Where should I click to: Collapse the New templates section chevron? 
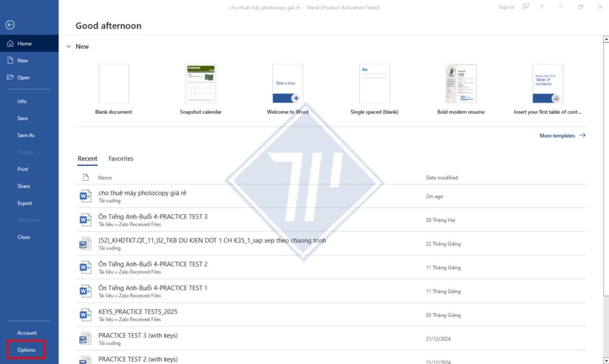[69, 46]
